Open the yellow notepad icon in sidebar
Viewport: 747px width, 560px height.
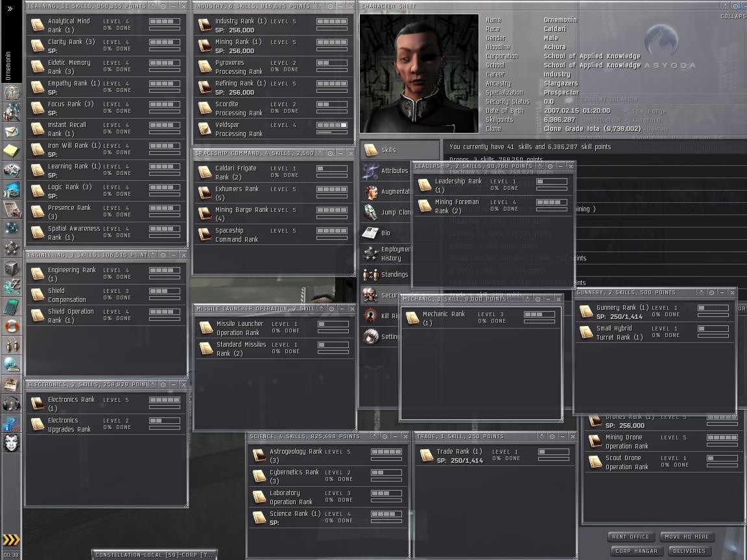12,151
